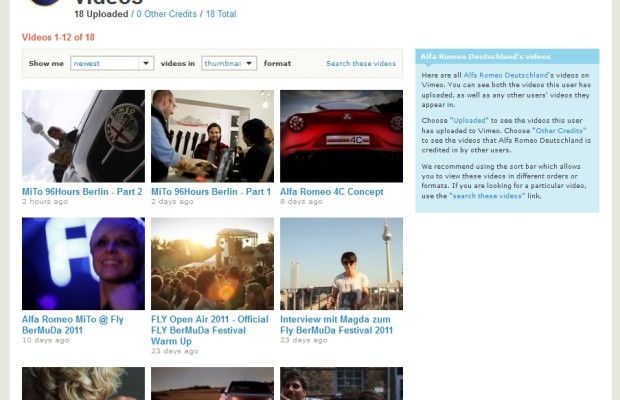
Task: Click the '2 hours ago' timestamp text
Action: (x=45, y=202)
